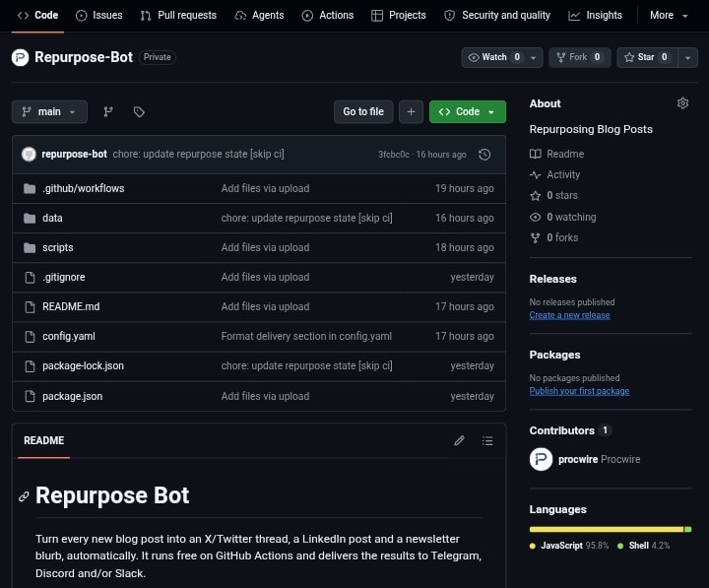This screenshot has width=709, height=588.
Task: Open the tags icon
Action: (x=139, y=111)
